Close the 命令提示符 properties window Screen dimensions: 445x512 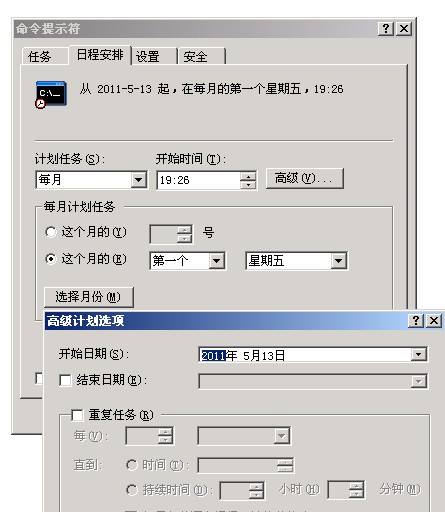tap(404, 29)
